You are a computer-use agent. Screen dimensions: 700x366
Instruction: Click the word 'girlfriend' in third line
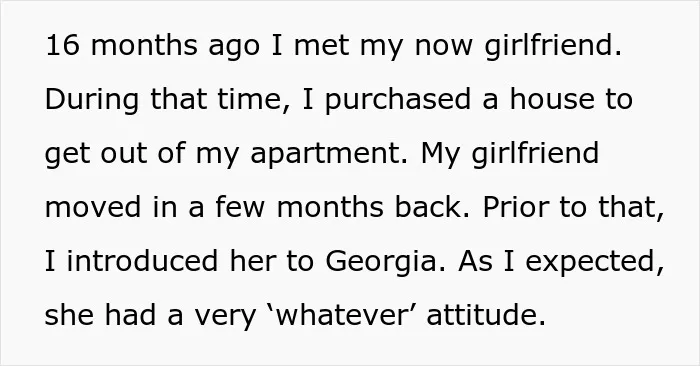[x=535, y=155]
